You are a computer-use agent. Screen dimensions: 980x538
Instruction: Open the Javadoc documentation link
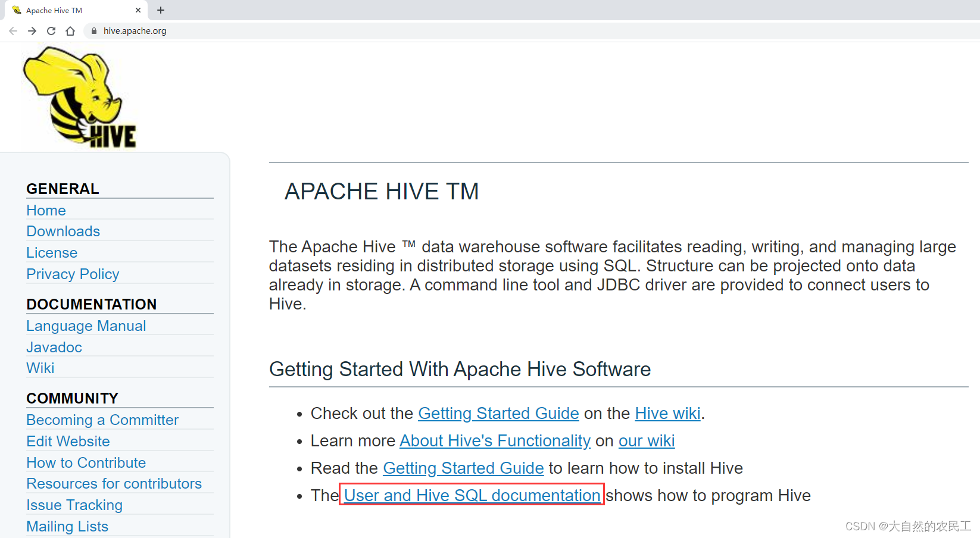[x=54, y=348]
